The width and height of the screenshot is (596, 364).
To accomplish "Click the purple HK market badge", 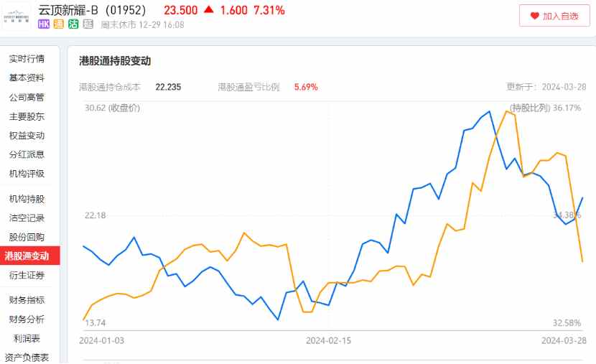I will (x=44, y=24).
